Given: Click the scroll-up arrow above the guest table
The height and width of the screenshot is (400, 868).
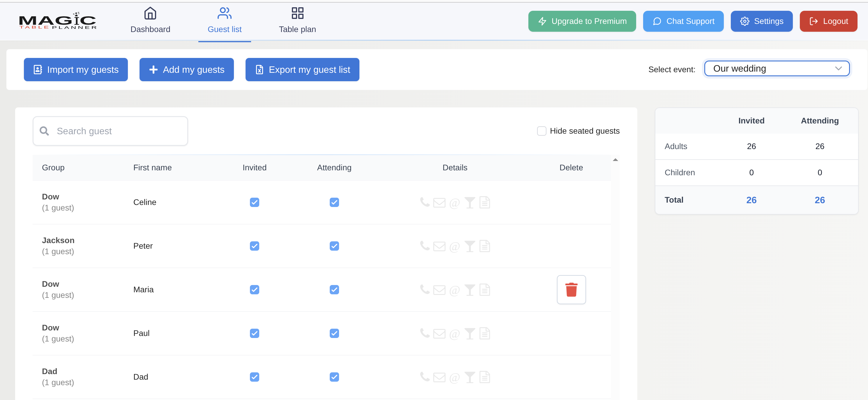Looking at the screenshot, I should pos(615,160).
